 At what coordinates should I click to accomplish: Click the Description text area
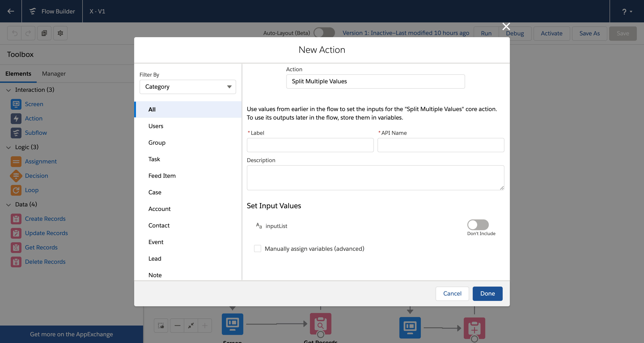[x=375, y=178]
